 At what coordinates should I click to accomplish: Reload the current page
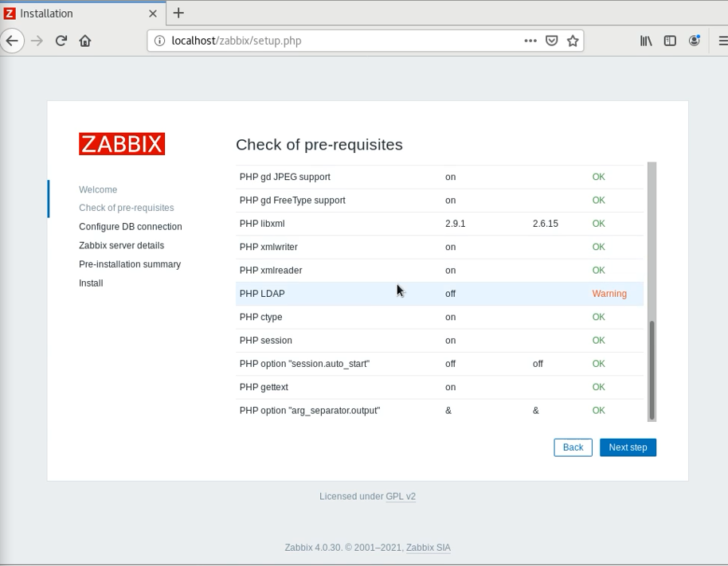[x=61, y=41]
